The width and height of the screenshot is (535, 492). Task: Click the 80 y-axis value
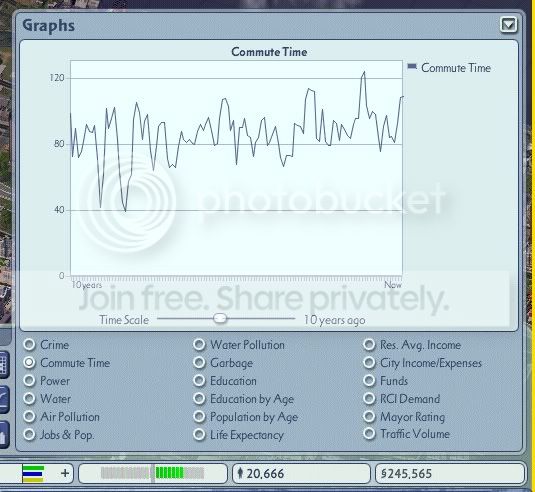(x=59, y=144)
